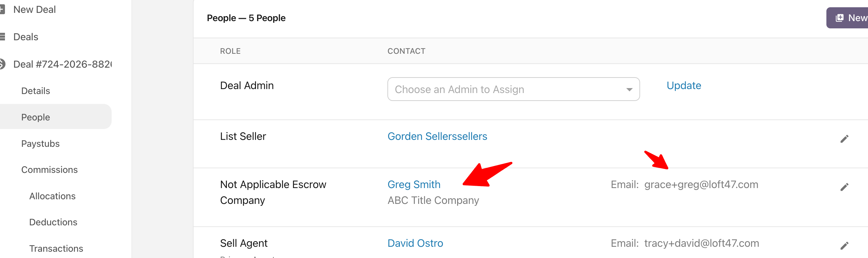Edit the List Seller row pencil icon
This screenshot has height=258, width=868.
tap(844, 139)
